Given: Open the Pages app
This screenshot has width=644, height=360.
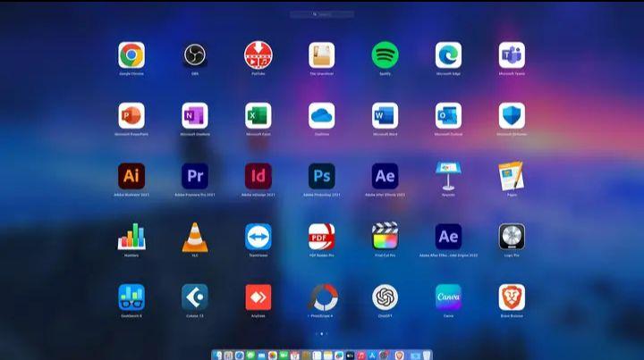Looking at the screenshot, I should click(x=512, y=176).
